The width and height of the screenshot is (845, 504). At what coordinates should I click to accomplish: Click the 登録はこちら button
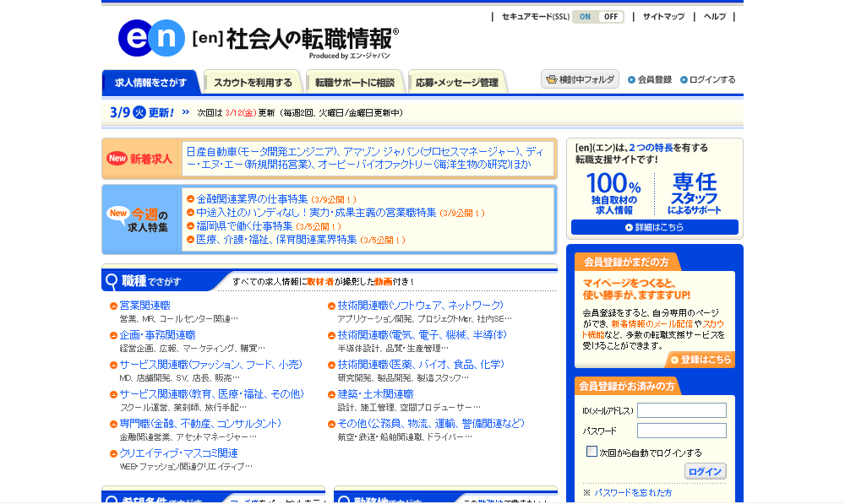tap(701, 359)
